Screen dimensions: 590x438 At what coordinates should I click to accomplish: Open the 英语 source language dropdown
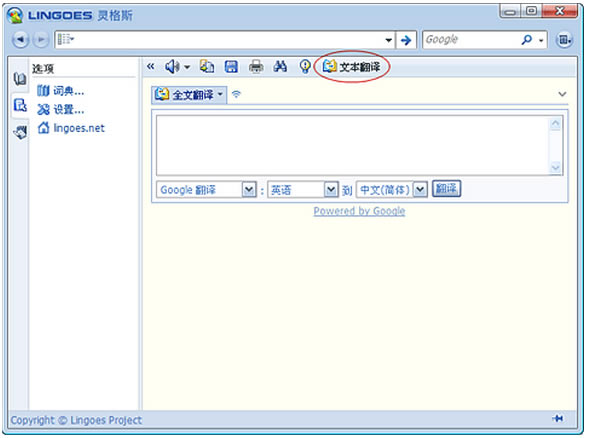(331, 190)
